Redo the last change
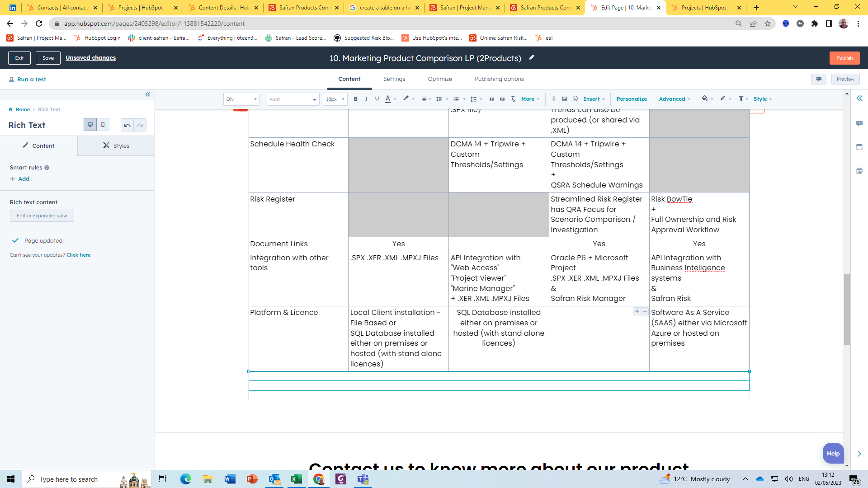The height and width of the screenshot is (488, 868). 140,125
